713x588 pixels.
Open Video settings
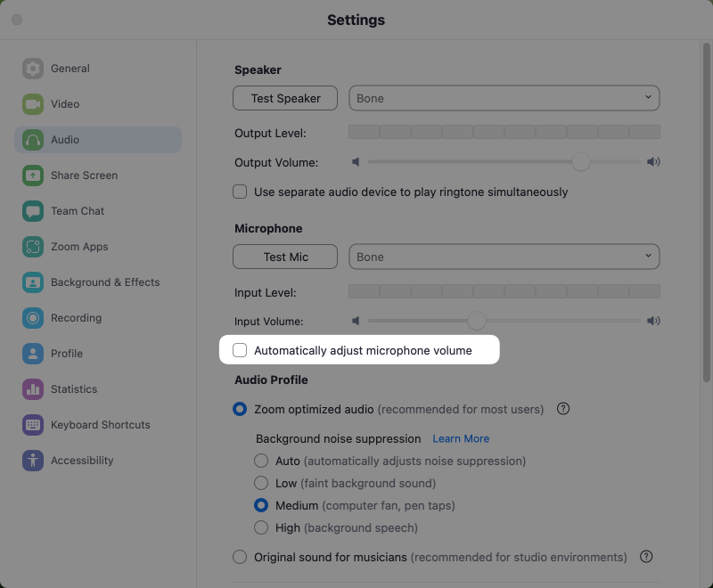[x=98, y=104]
